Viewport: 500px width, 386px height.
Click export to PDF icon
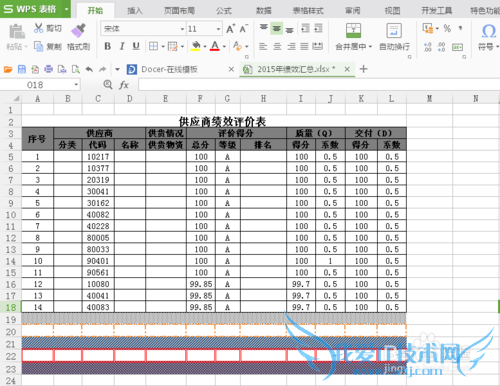tap(35, 69)
